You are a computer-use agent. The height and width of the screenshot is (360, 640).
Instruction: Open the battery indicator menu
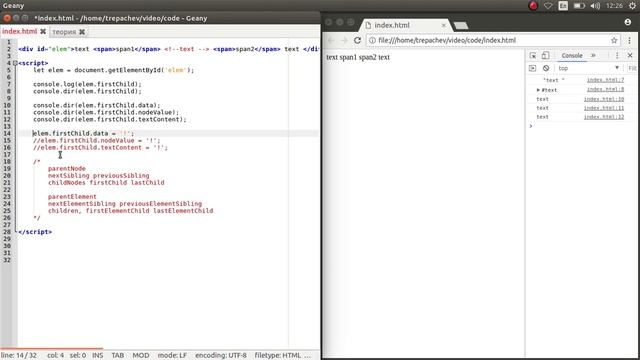click(579, 6)
